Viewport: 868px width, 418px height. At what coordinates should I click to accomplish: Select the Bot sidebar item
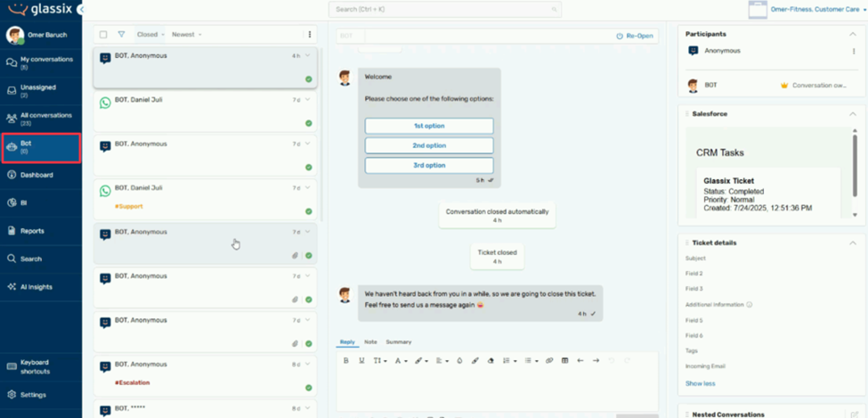42,147
